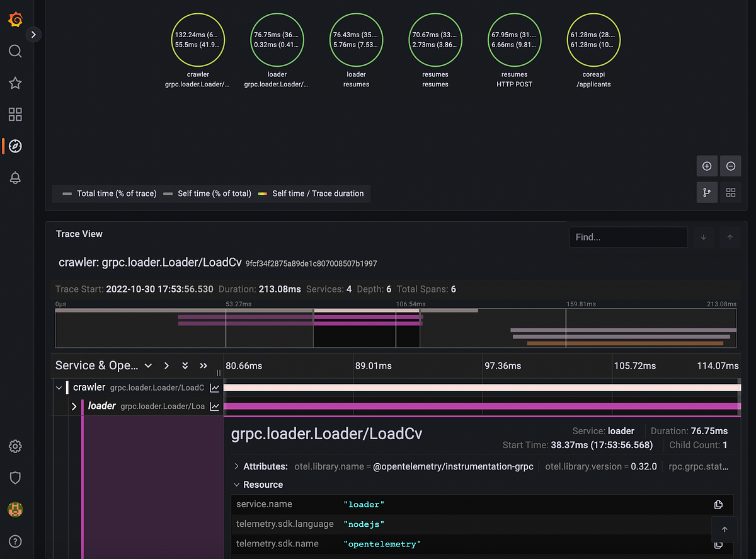Open Dashboards from the sidebar
Viewport: 756px width, 559px height.
[15, 115]
